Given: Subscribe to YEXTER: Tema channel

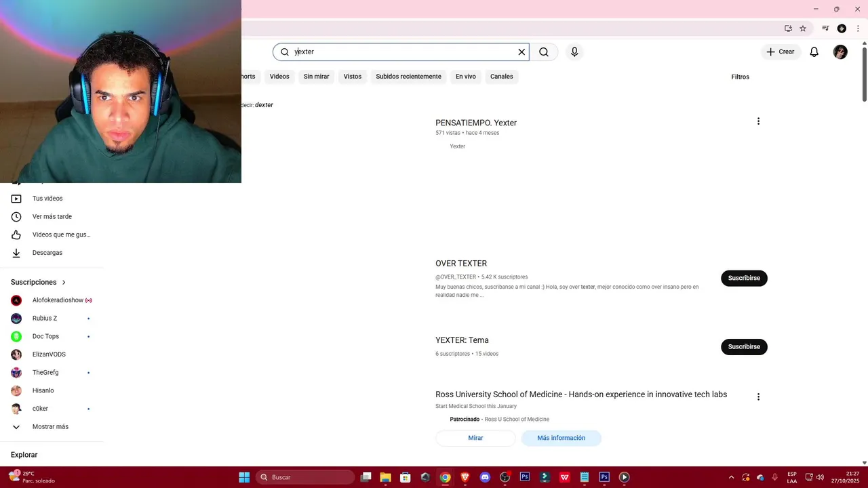Looking at the screenshot, I should 744,346.
